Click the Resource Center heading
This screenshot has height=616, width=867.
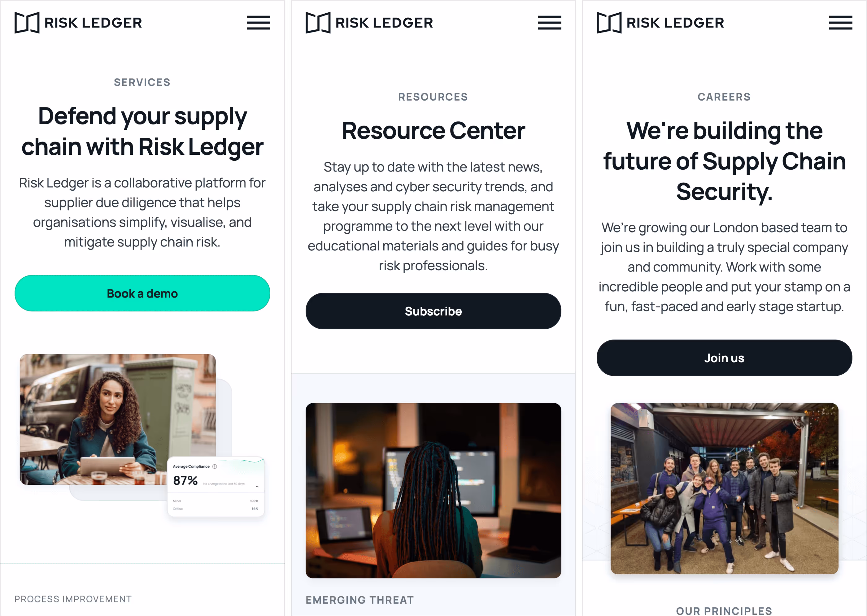(x=433, y=131)
